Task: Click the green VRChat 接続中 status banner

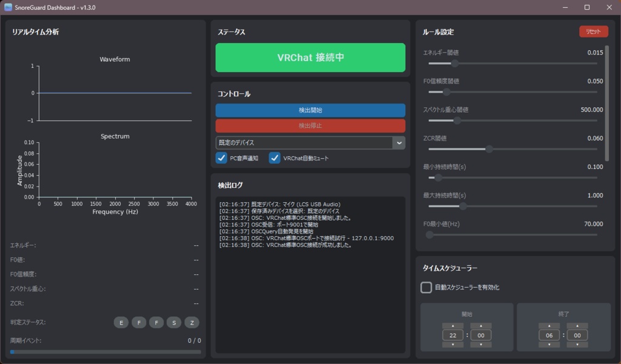Action: click(x=310, y=57)
